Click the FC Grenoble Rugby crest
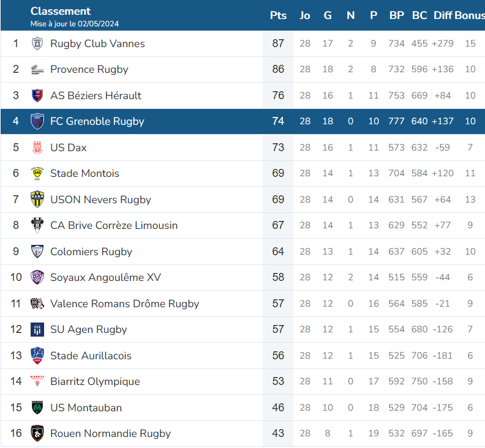This screenshot has width=485, height=448. 37,121
